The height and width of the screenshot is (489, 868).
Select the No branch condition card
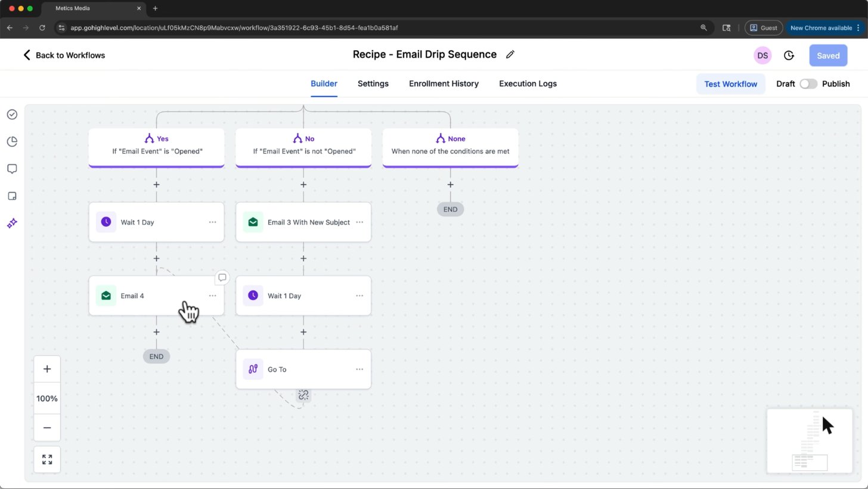coord(303,148)
